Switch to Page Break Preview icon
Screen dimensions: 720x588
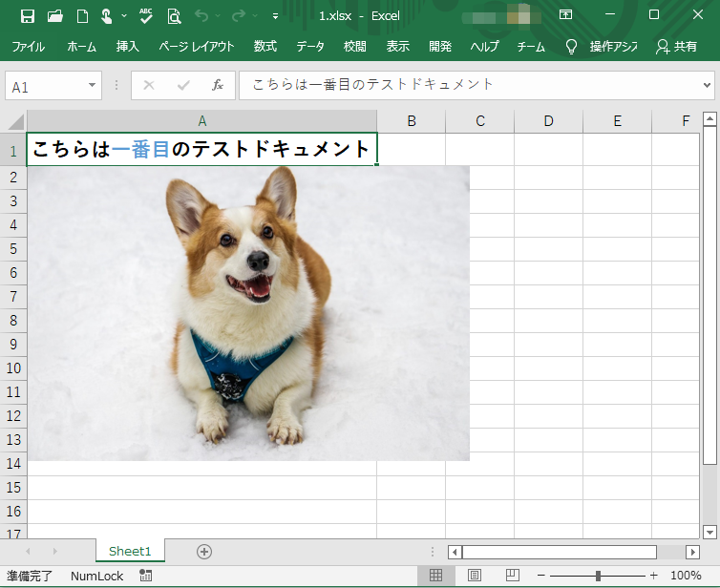513,576
